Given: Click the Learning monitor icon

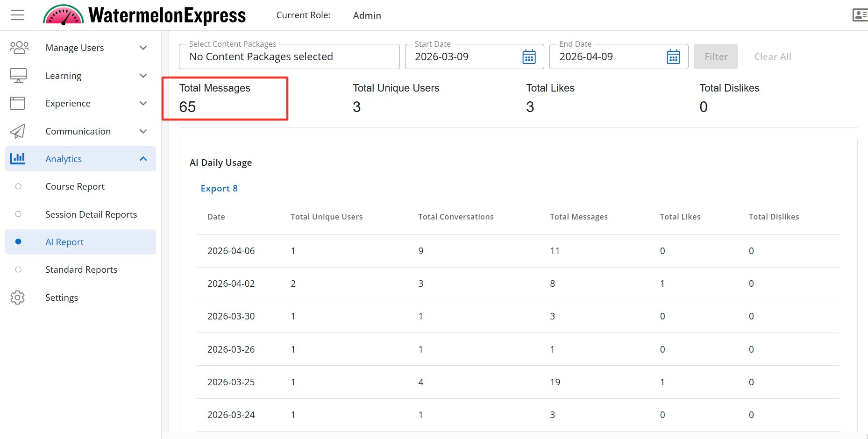Looking at the screenshot, I should [18, 76].
